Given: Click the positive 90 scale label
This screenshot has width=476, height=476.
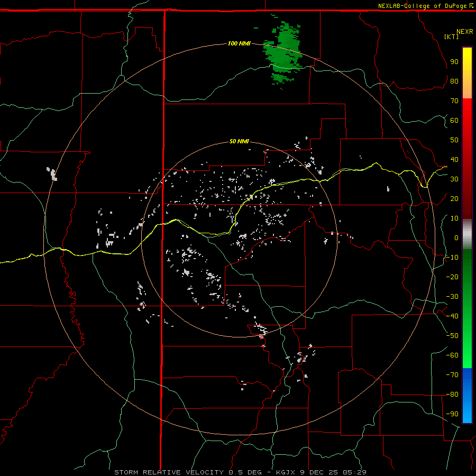Looking at the screenshot, I should [x=454, y=62].
